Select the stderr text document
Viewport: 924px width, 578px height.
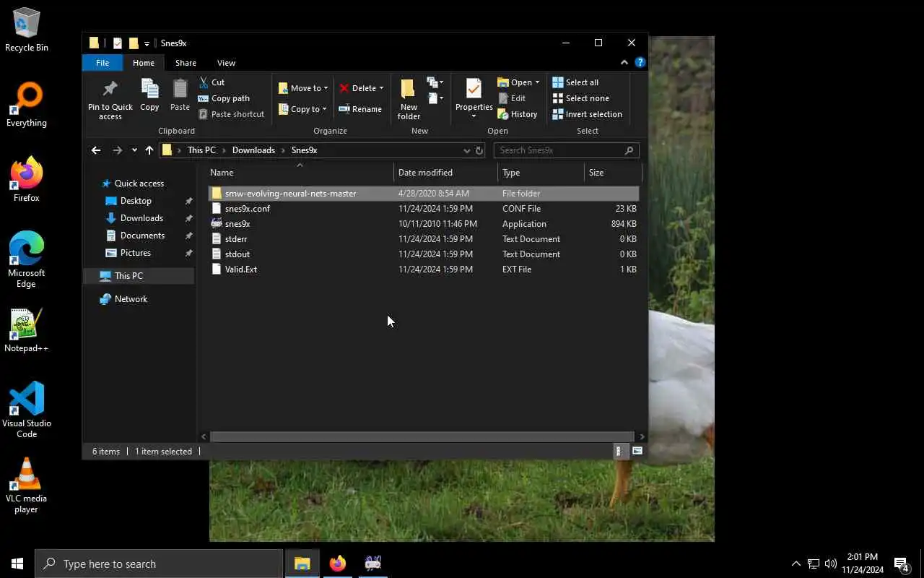(424, 239)
